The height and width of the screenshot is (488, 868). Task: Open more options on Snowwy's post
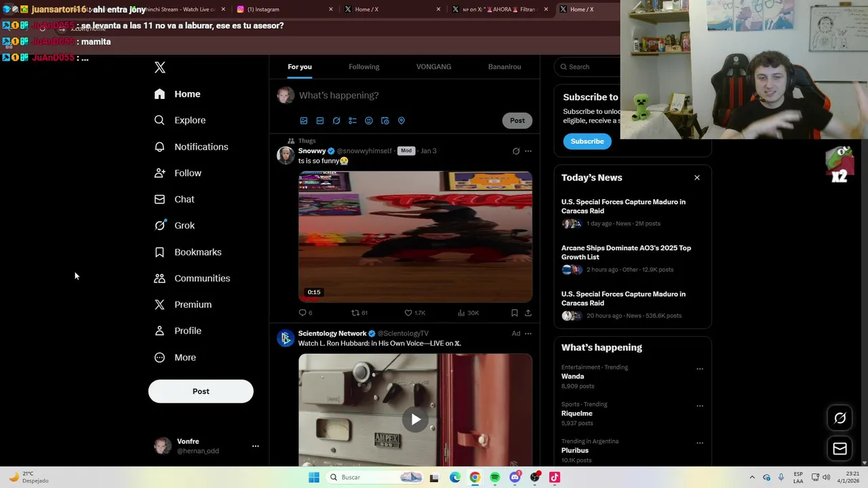click(528, 151)
